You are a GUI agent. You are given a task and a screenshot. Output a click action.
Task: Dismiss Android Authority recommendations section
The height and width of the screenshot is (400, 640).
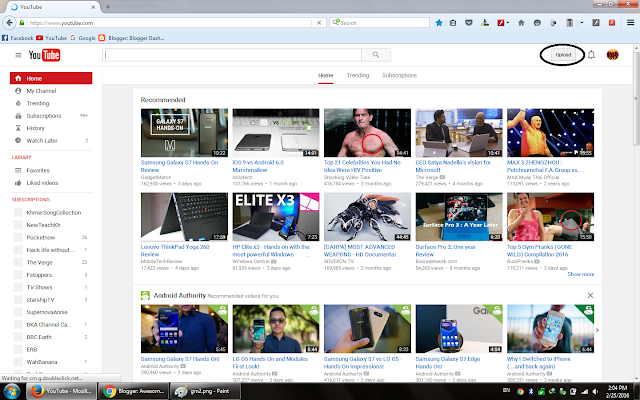coord(590,295)
